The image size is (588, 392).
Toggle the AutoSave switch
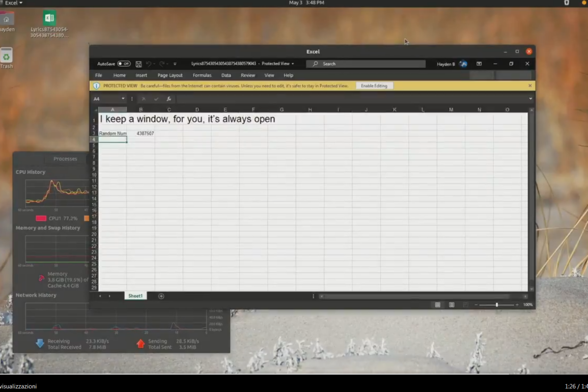[124, 64]
